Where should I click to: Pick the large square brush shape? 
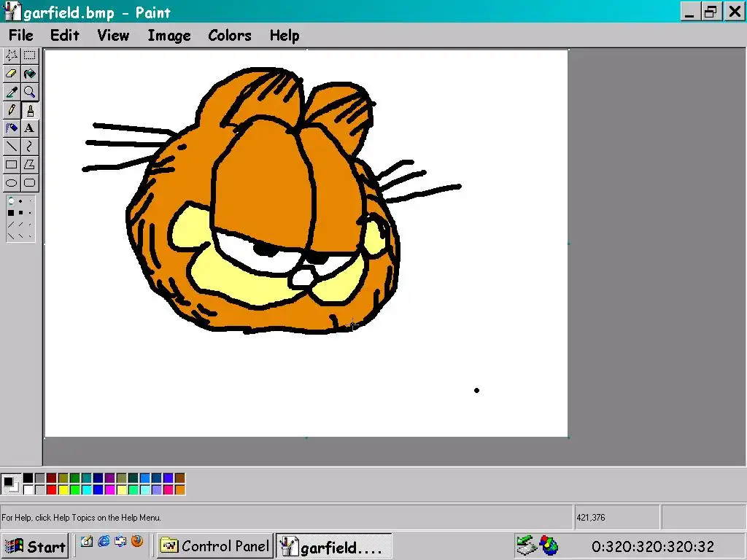11,213
